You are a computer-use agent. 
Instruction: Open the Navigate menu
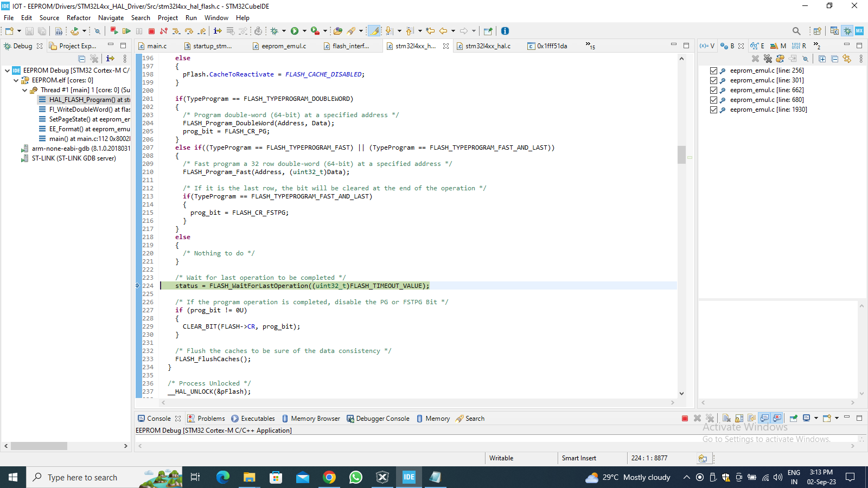pos(111,18)
